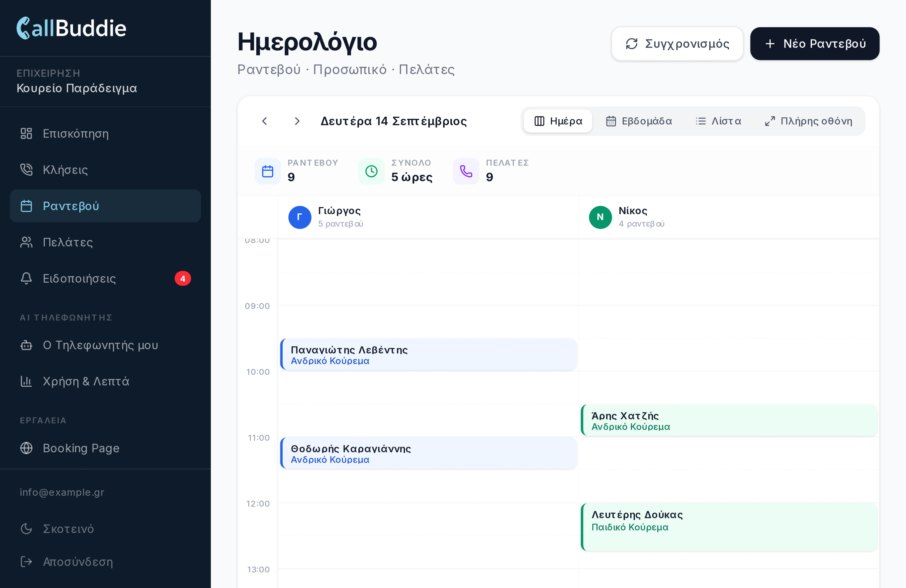Open Άρης Χατζής appointment

coord(729,421)
